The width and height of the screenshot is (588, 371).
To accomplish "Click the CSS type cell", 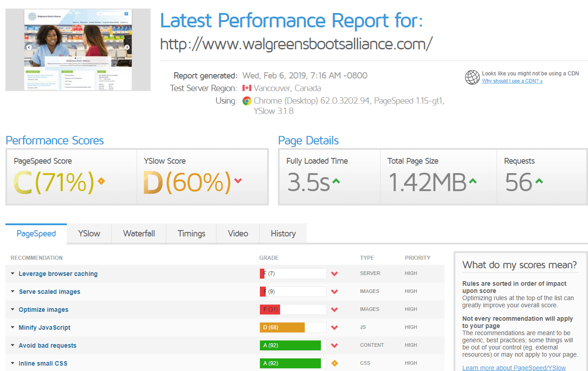I will pyautogui.click(x=365, y=363).
